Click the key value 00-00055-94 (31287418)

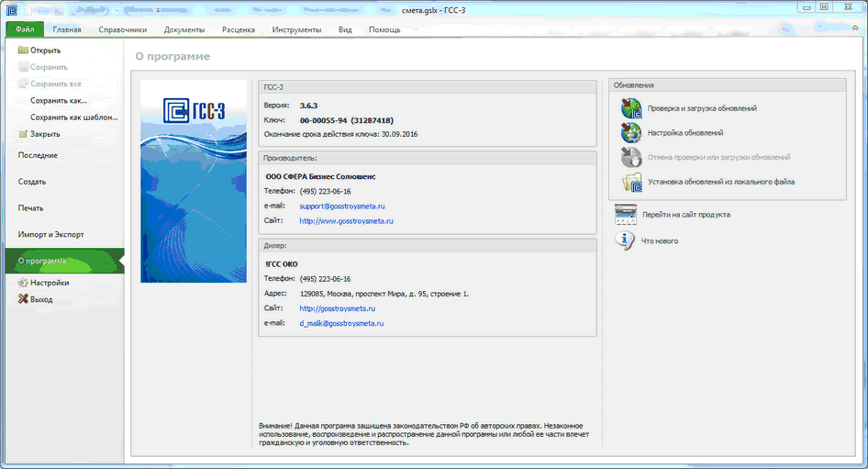click(x=347, y=120)
